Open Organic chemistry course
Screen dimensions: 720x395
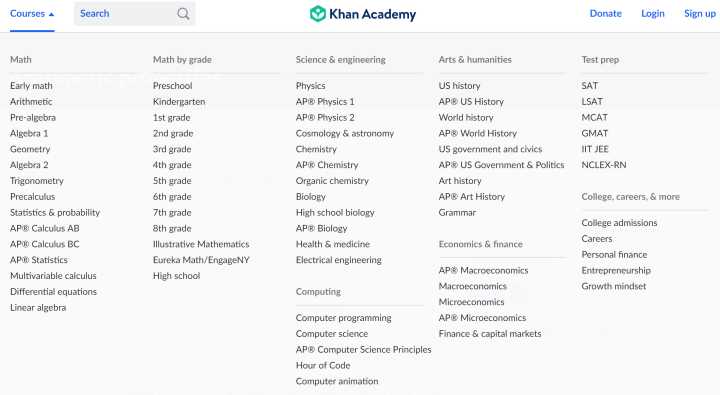(x=332, y=181)
